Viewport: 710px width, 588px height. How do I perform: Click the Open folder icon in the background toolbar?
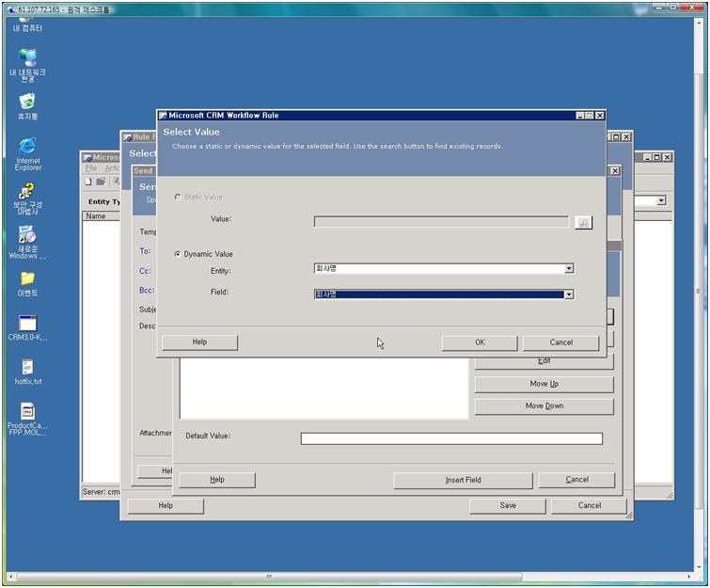[x=101, y=182]
